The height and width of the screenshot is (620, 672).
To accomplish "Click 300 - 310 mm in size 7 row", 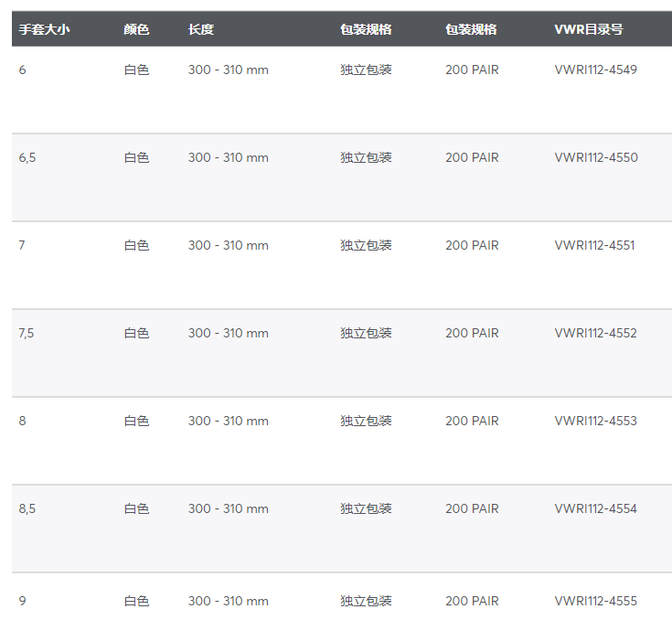I will click(x=228, y=245).
